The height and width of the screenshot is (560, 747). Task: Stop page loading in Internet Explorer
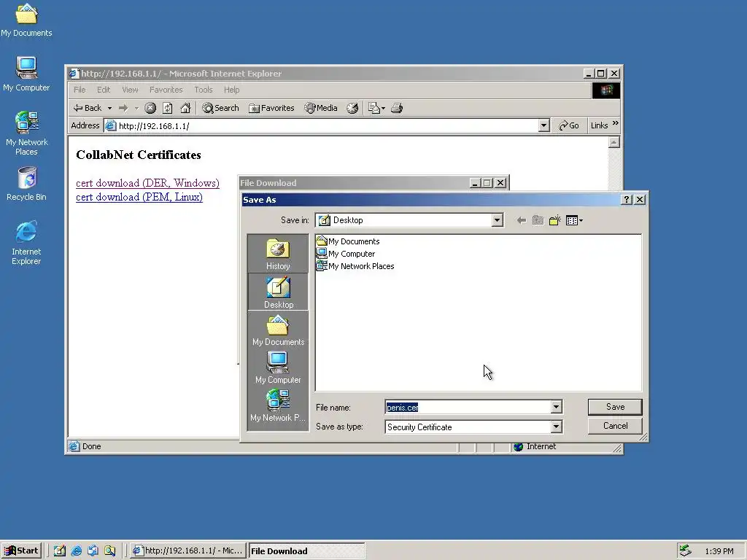[150, 108]
